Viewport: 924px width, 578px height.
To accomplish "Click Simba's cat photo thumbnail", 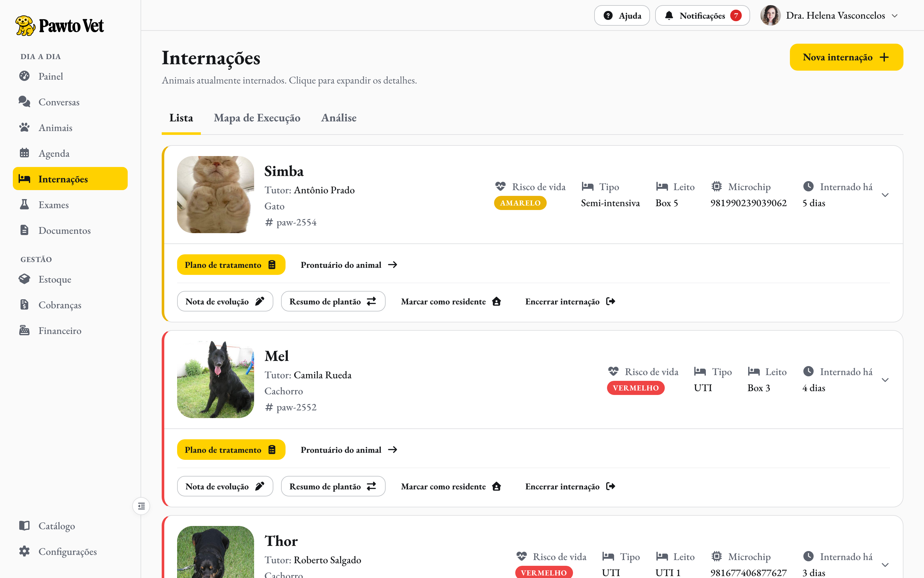I will pyautogui.click(x=215, y=195).
